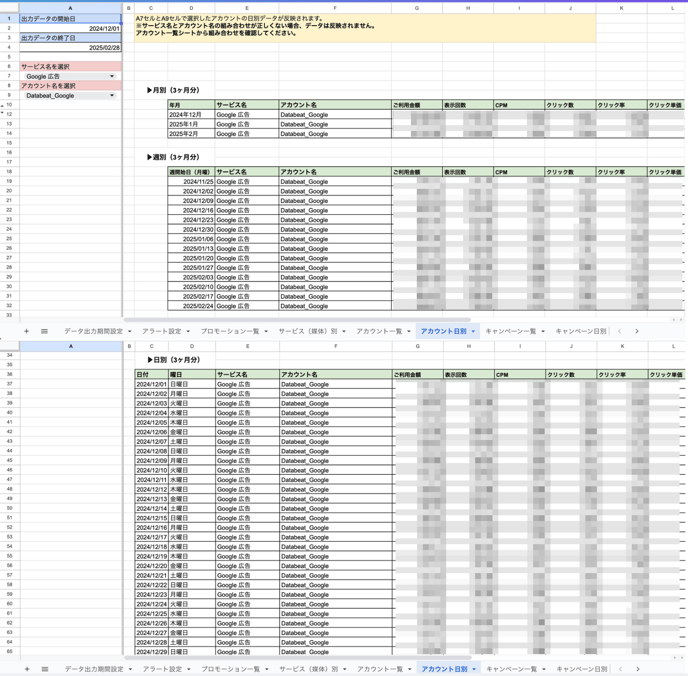Viewport: 688px width, 676px height.
Task: Select the 2024/12/25 date cell in daily table
Action: pos(152,614)
